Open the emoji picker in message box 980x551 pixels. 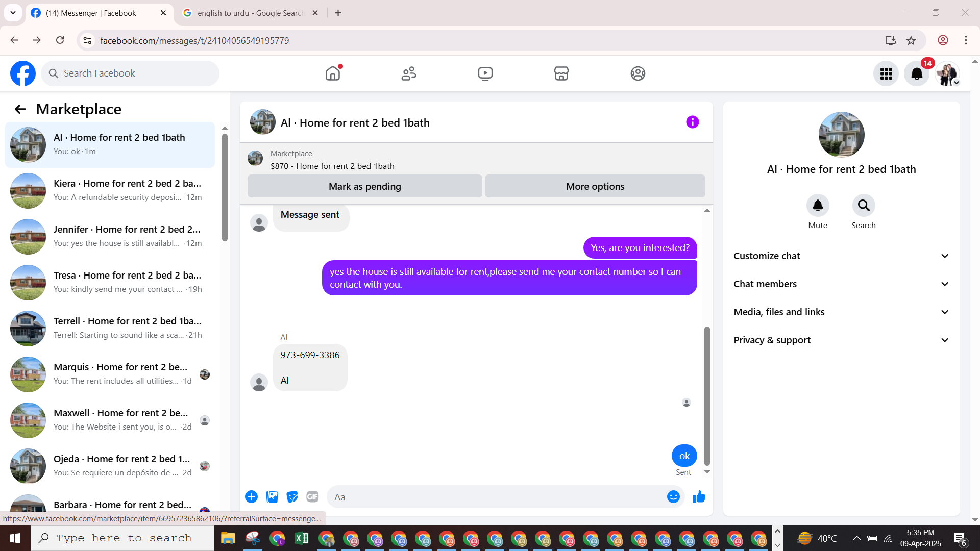(x=673, y=497)
